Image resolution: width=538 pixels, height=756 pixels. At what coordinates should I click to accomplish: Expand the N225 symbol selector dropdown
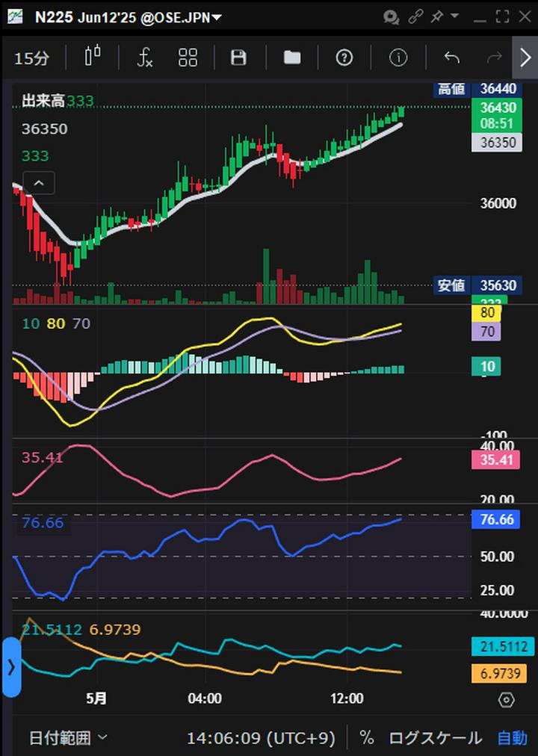coord(217,17)
